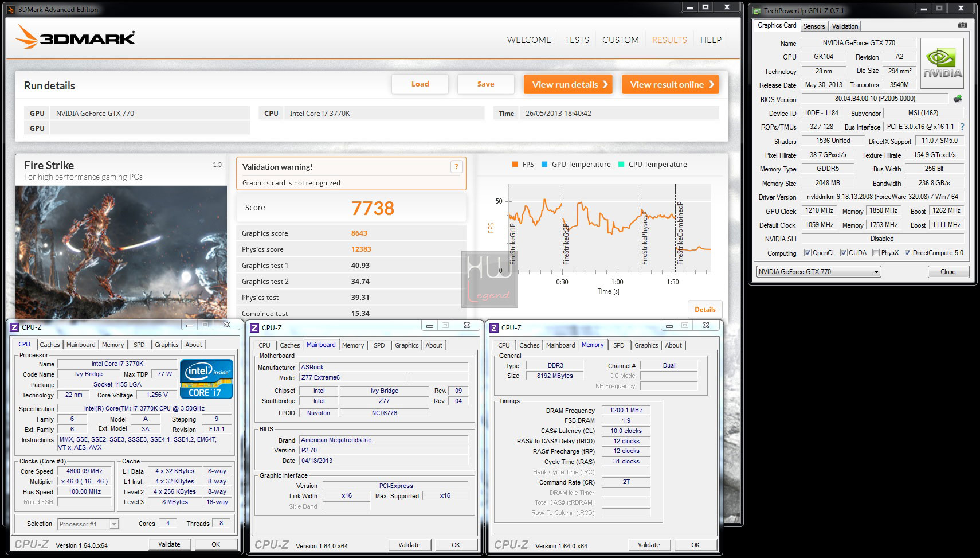Click the 3DMark logo

[75, 37]
